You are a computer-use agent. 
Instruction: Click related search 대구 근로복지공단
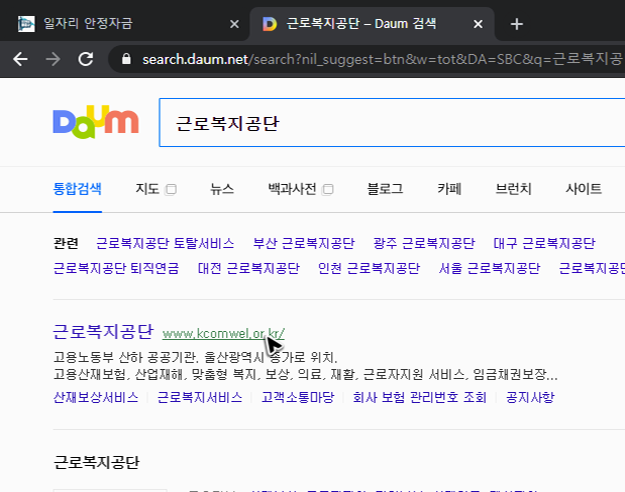coord(544,243)
